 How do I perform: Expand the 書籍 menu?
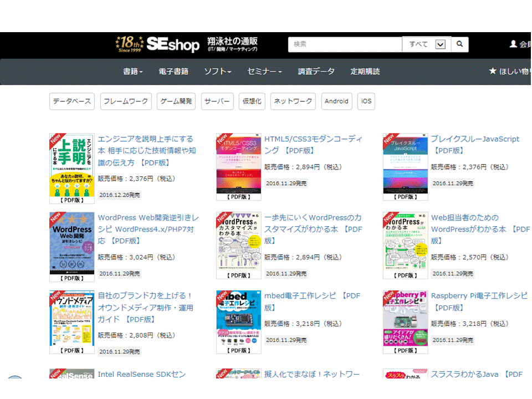coord(132,71)
